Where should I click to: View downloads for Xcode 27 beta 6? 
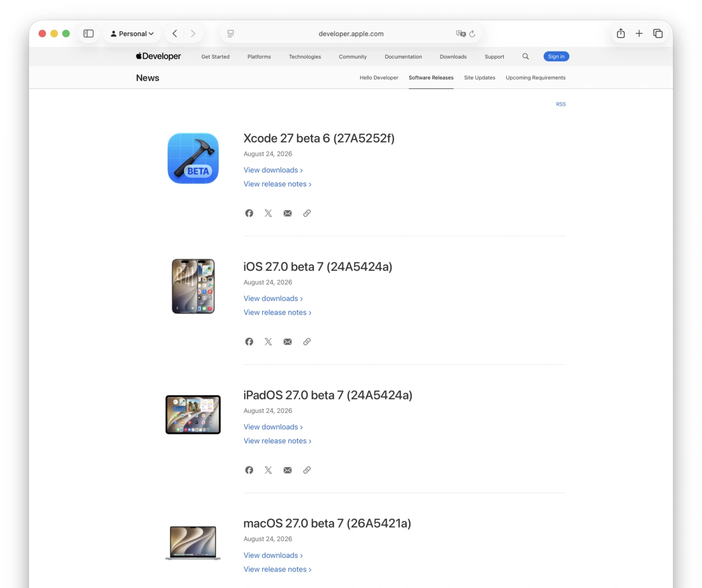click(x=273, y=170)
